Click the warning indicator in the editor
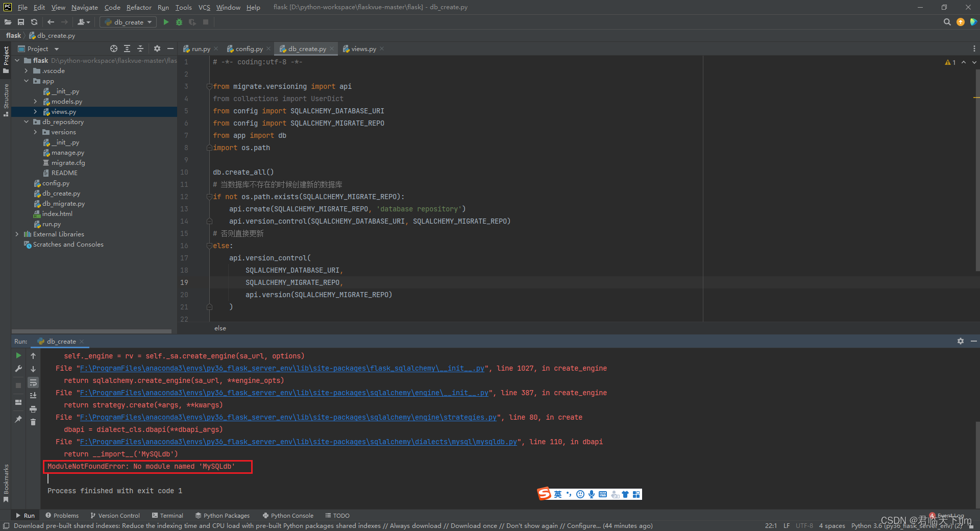Screen dimensions: 980x531 click(x=950, y=62)
